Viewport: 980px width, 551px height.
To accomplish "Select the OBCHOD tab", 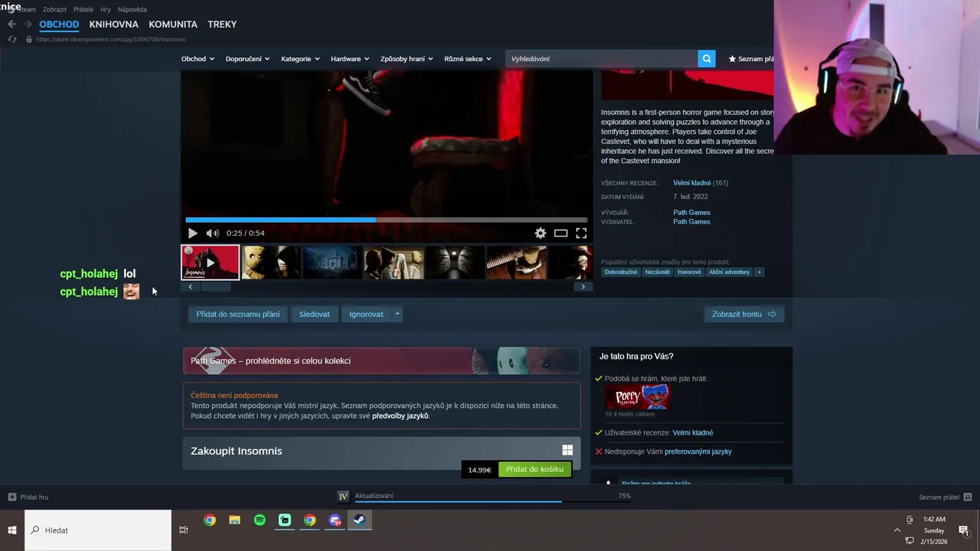I will [59, 24].
